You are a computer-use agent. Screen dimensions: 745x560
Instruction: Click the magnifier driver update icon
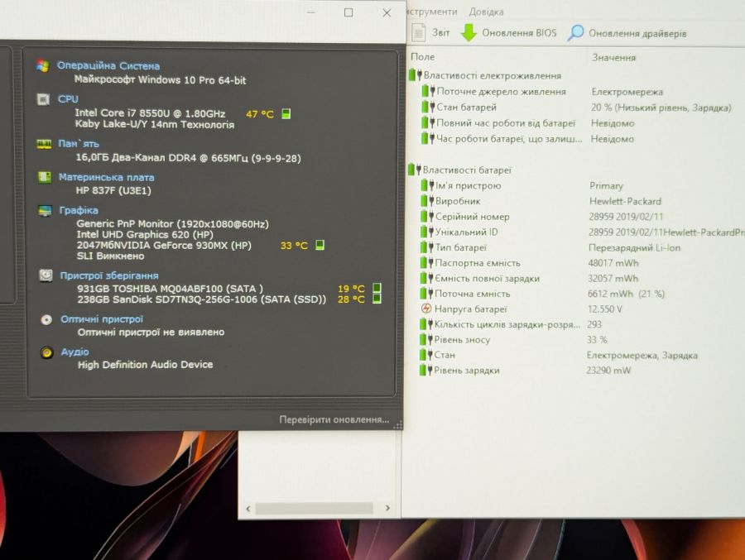pyautogui.click(x=575, y=33)
